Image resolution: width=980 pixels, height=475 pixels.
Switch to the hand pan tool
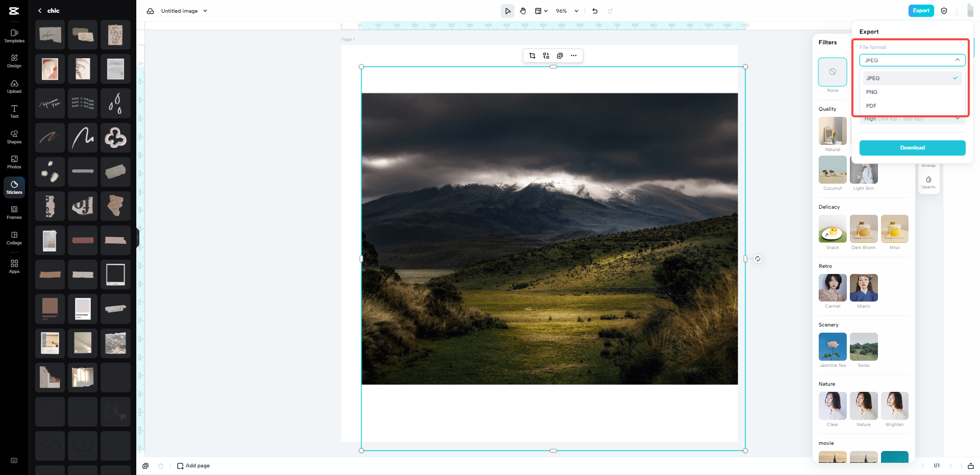coord(523,10)
